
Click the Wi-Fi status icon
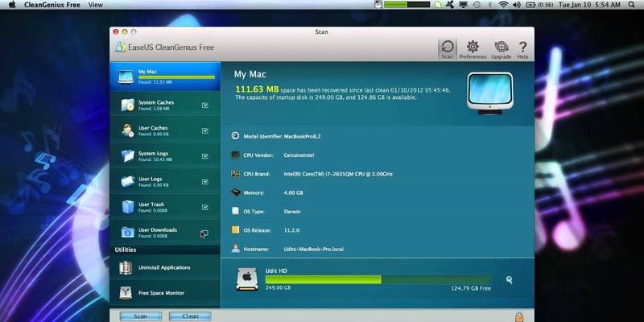point(503,5)
